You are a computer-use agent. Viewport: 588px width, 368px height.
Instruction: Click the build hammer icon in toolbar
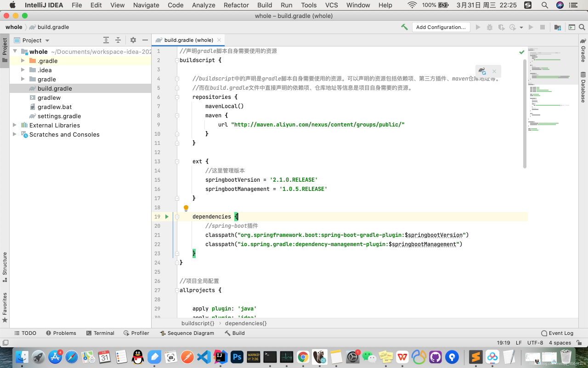point(404,27)
